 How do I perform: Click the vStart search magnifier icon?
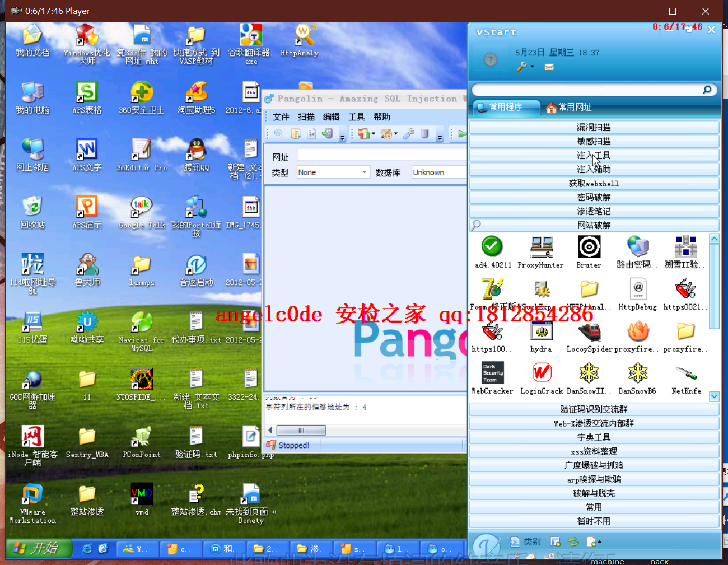[707, 90]
